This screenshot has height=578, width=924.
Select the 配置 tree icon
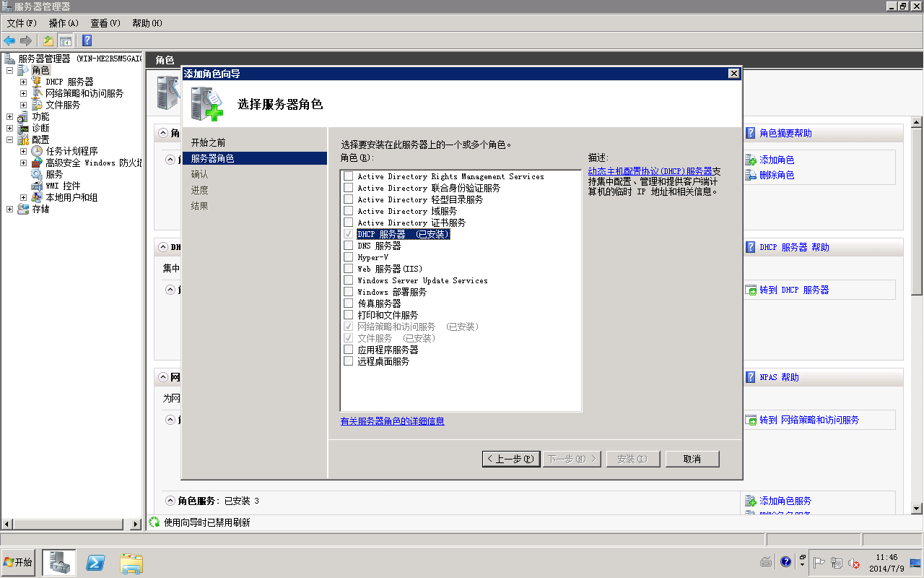click(24, 139)
